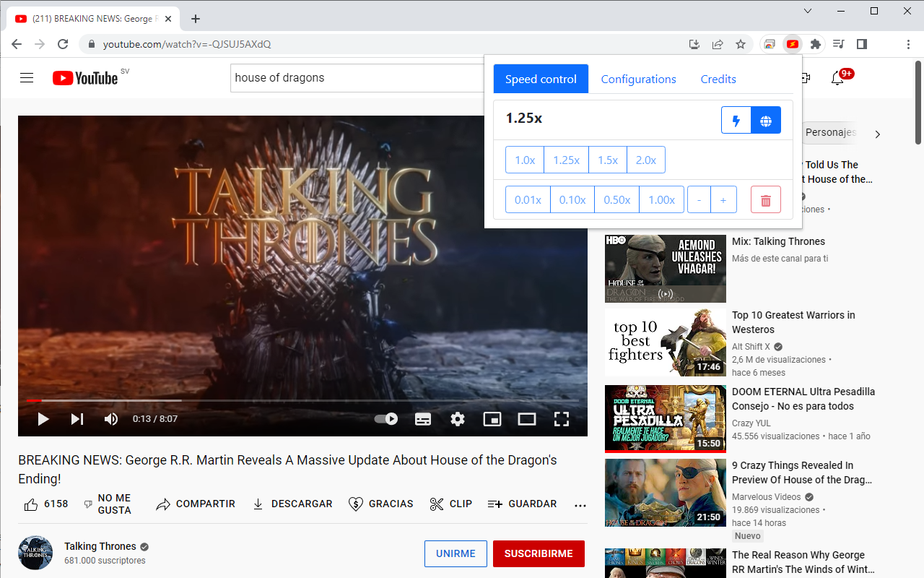
Task: Select 1.00x step increment
Action: 662,199
